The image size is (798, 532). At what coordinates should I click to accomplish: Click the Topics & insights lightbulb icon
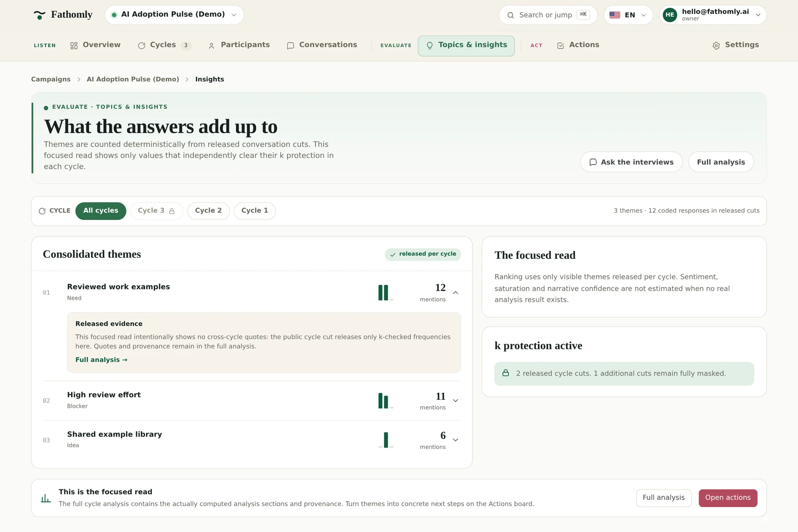(x=430, y=45)
